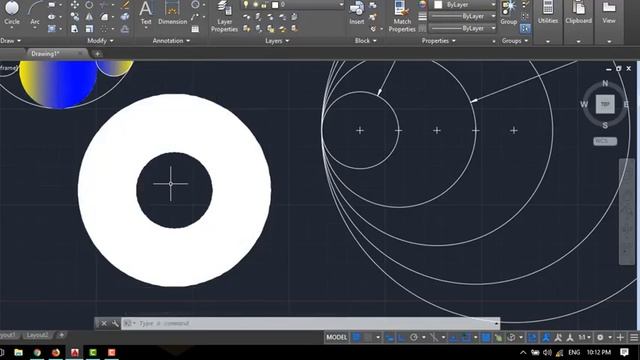Click TOP face of ViewCube
The width and height of the screenshot is (640, 360).
[x=605, y=104]
